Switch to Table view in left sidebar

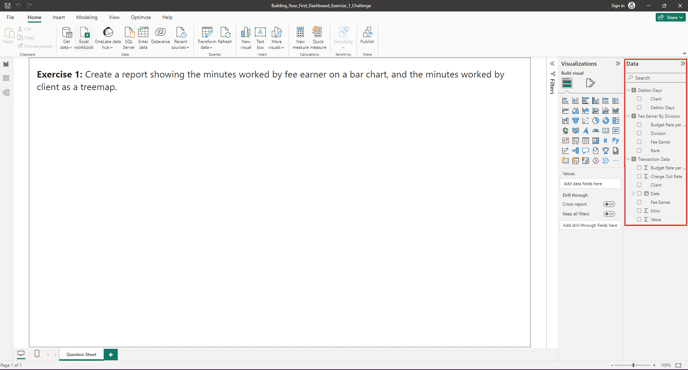(6, 78)
